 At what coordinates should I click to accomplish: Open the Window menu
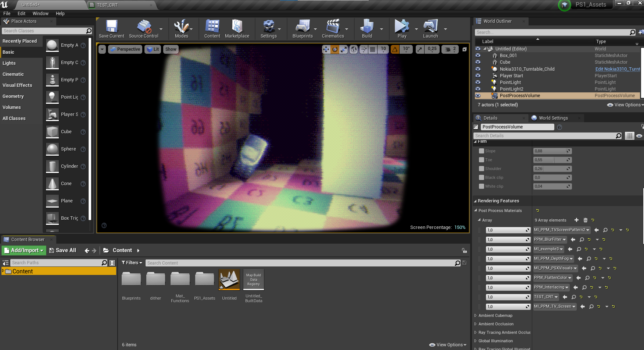pos(40,14)
